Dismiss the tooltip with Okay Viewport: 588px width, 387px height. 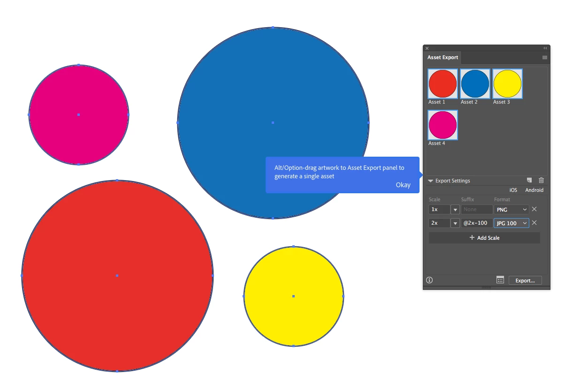tap(403, 185)
